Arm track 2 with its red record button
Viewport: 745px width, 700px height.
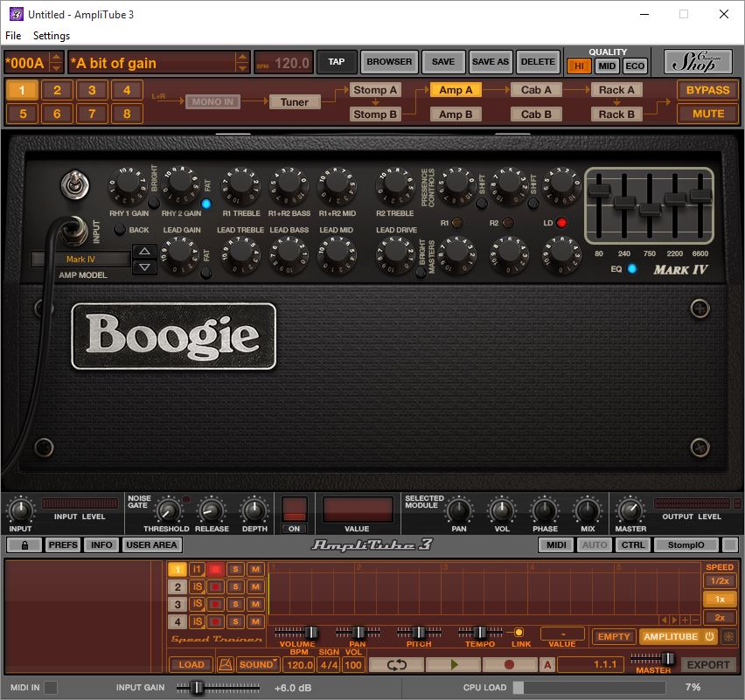tap(215, 586)
